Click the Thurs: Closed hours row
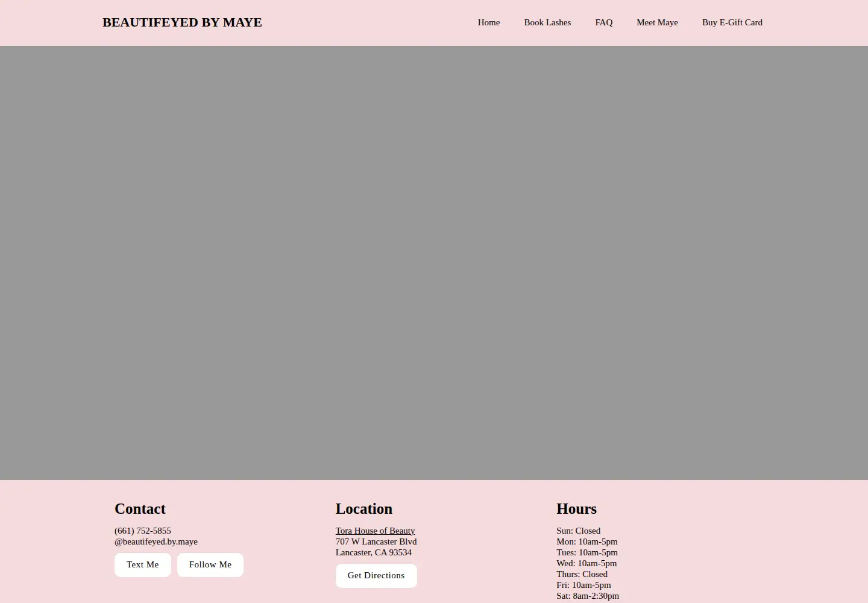 coord(582,574)
